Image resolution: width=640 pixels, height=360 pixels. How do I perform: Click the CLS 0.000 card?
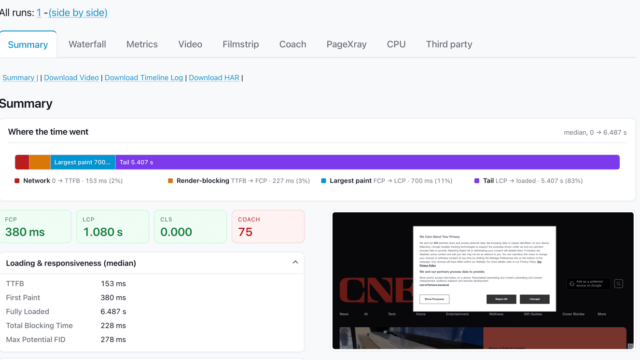click(x=190, y=227)
